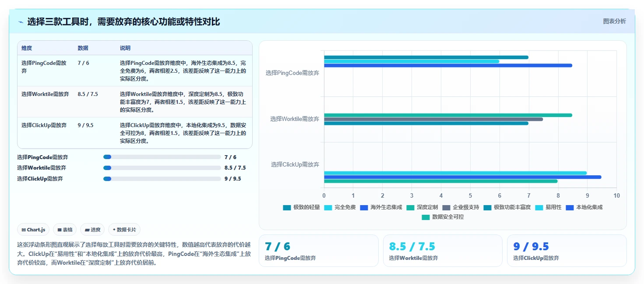Toggle the 海外生态集成 legend series
This screenshot has width=644, height=284.
click(x=381, y=207)
